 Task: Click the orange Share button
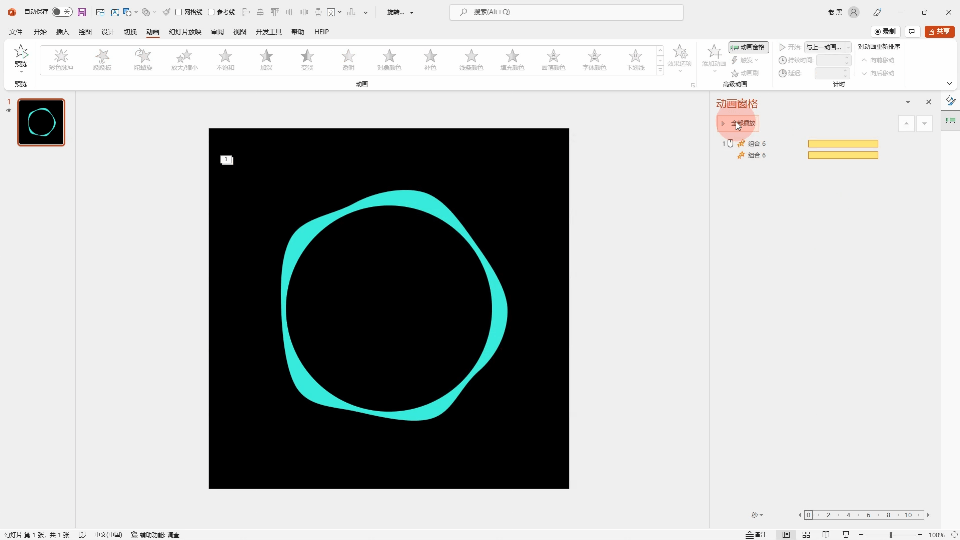tap(939, 32)
